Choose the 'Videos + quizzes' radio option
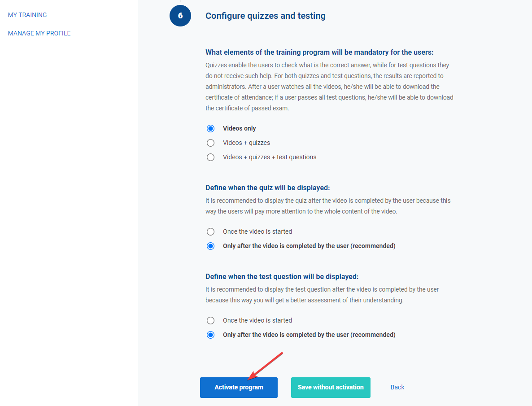This screenshot has height=406, width=532. (x=211, y=143)
